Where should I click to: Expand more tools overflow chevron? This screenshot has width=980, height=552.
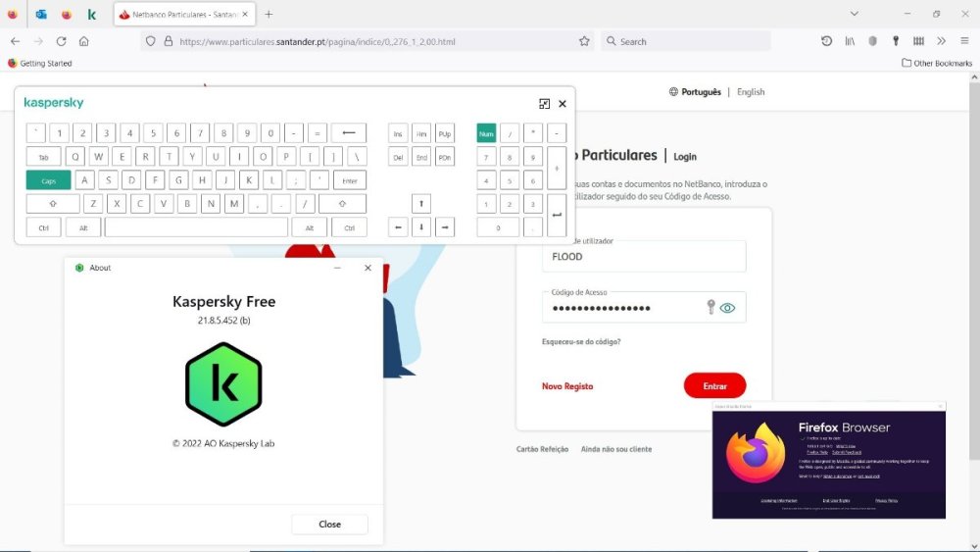(x=941, y=41)
